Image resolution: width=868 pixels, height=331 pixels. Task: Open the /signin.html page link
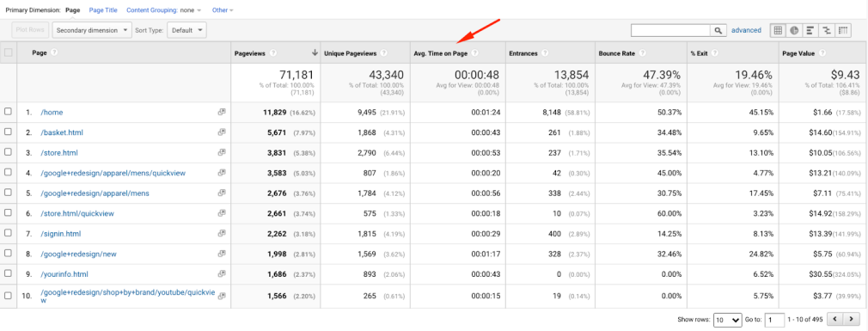60,234
